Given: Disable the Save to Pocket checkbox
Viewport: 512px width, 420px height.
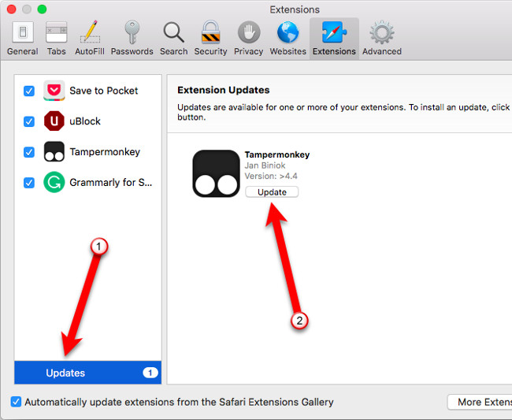Looking at the screenshot, I should (29, 91).
